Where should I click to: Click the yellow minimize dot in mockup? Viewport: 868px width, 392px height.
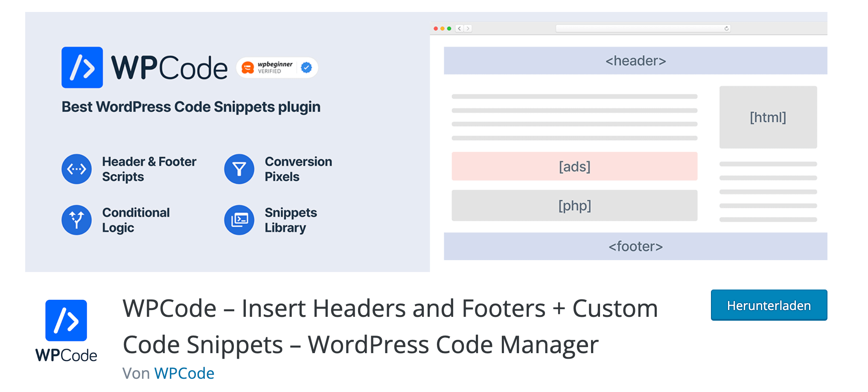tap(443, 29)
